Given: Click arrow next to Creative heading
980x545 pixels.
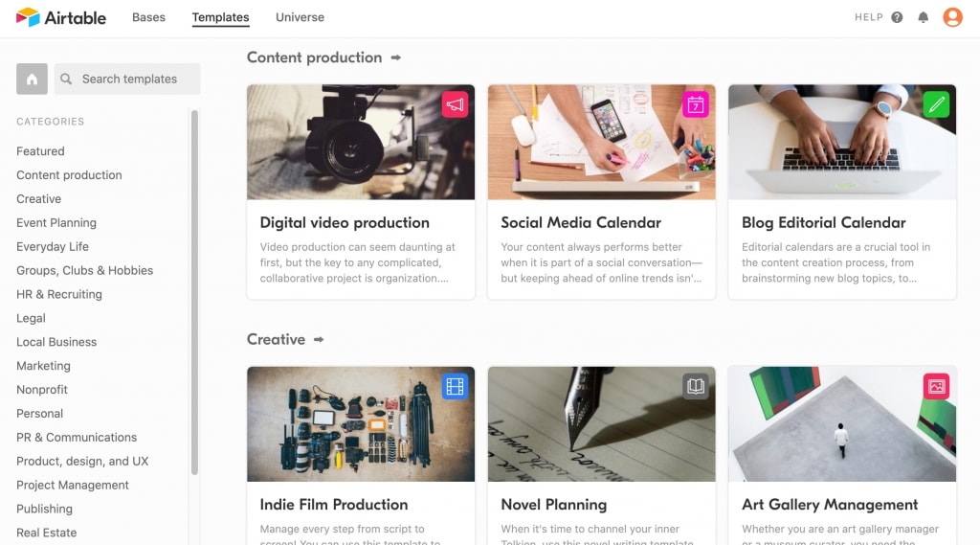Looking at the screenshot, I should coord(319,339).
